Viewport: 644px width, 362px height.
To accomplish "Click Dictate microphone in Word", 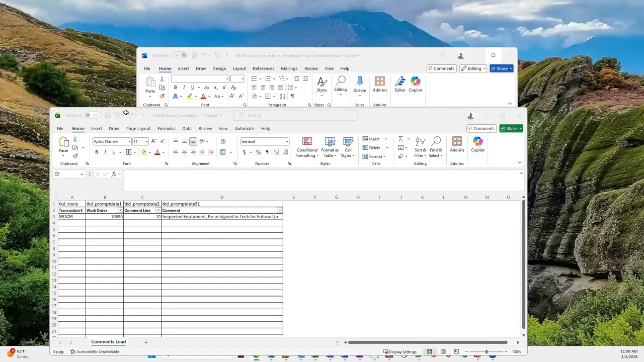I will tap(360, 85).
